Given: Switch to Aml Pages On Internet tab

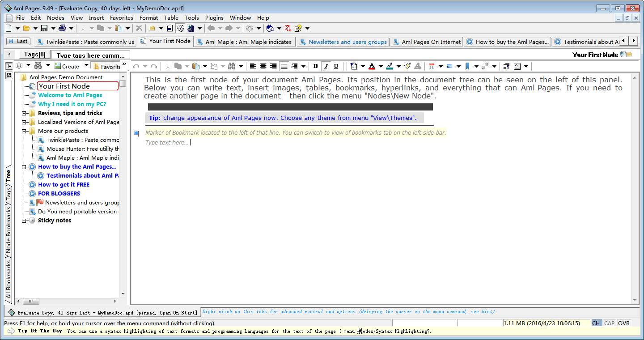Looking at the screenshot, I should (x=427, y=42).
